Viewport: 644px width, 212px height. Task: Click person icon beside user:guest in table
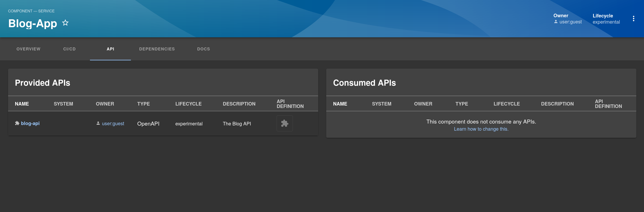(x=98, y=123)
